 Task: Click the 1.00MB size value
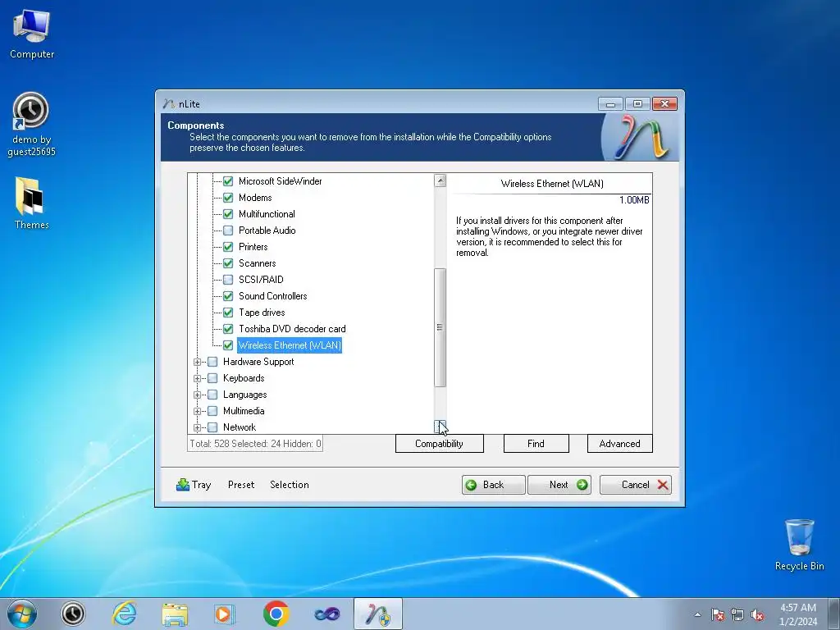click(x=634, y=200)
